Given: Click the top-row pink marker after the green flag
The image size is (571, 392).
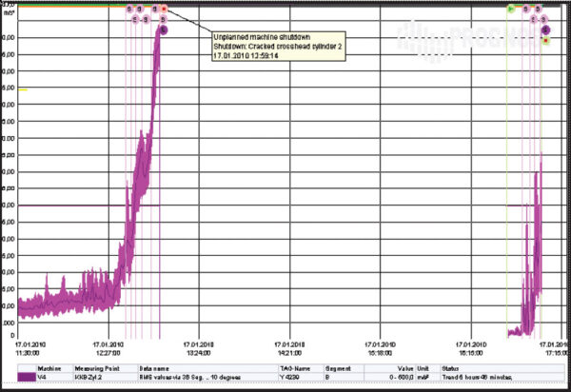Looking at the screenshot, I should click(524, 9).
